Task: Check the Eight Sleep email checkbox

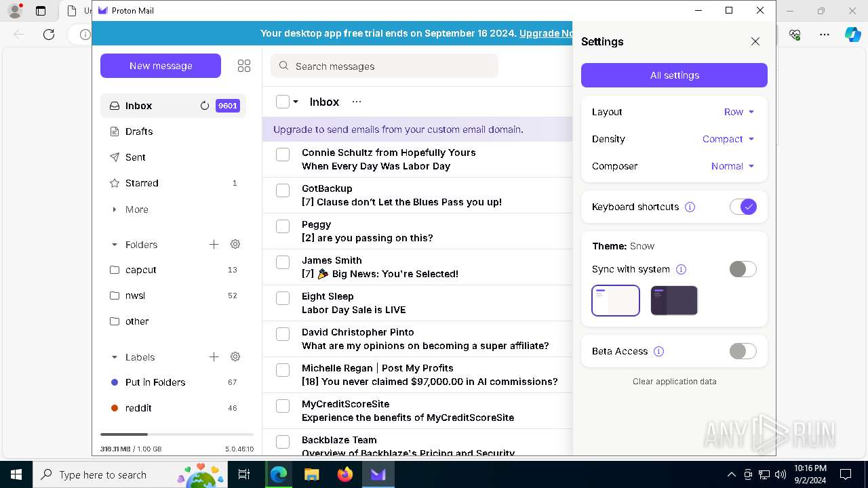Action: (283, 298)
